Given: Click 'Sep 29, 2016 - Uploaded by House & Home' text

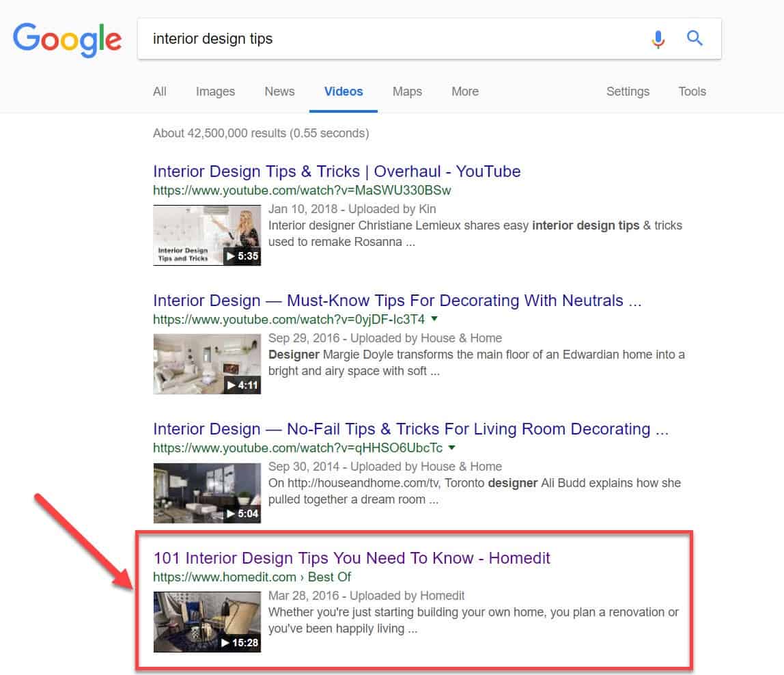Looking at the screenshot, I should (x=385, y=337).
